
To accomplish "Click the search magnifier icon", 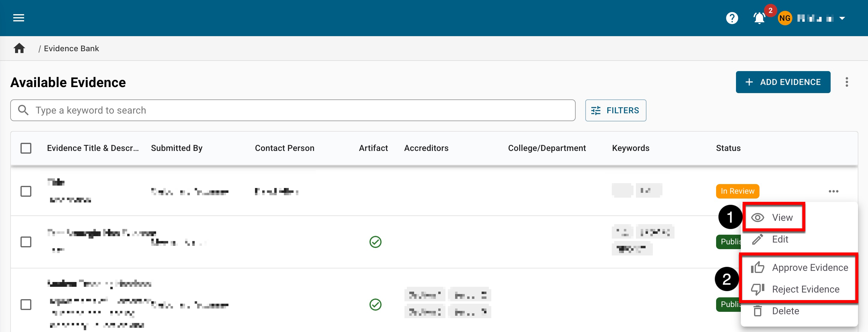I will pos(23,110).
